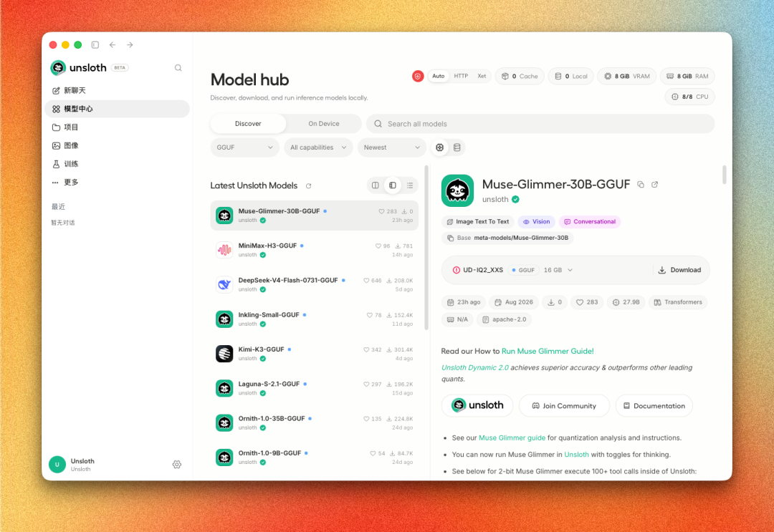Image resolution: width=774 pixels, height=532 pixels.
Task: Open Base meta-models/Muse-Glimmer-30B link
Action: pos(507,238)
